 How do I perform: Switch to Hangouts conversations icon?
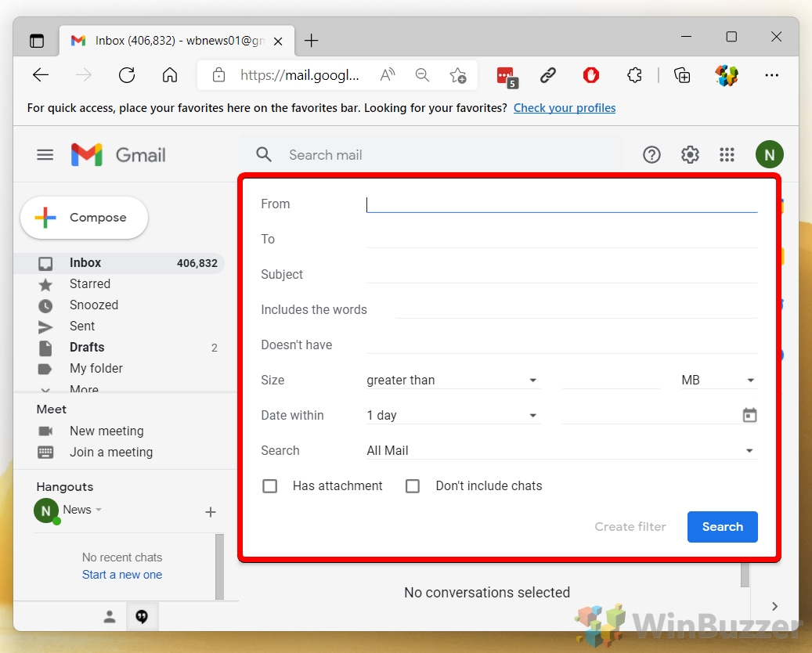pyautogui.click(x=142, y=616)
